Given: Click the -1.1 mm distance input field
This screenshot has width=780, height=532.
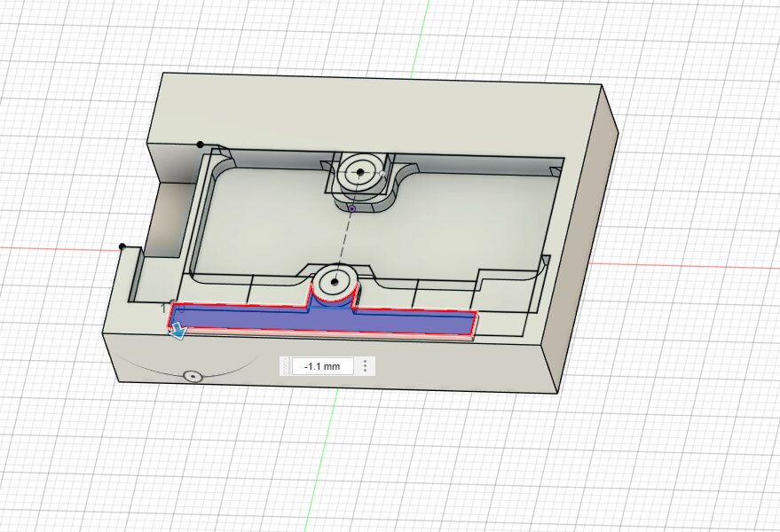Looking at the screenshot, I should tap(322, 366).
